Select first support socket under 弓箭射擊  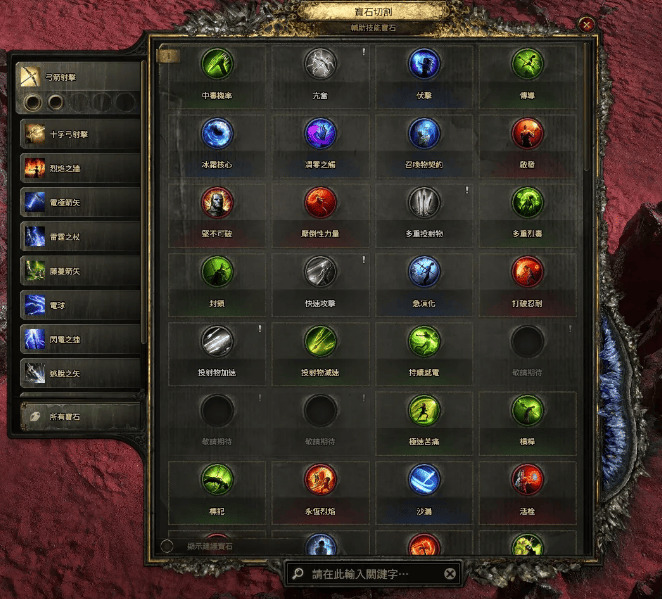(x=33, y=102)
